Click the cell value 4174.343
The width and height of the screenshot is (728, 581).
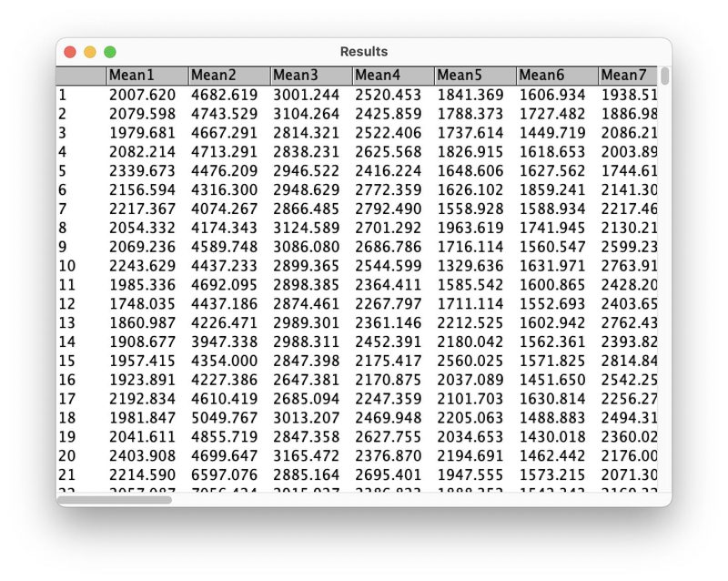tap(224, 229)
